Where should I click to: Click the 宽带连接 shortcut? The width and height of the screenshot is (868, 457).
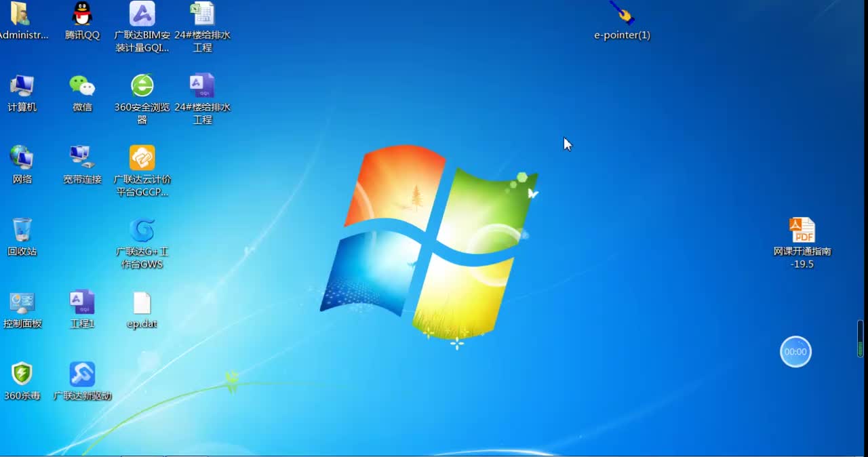tap(82, 157)
